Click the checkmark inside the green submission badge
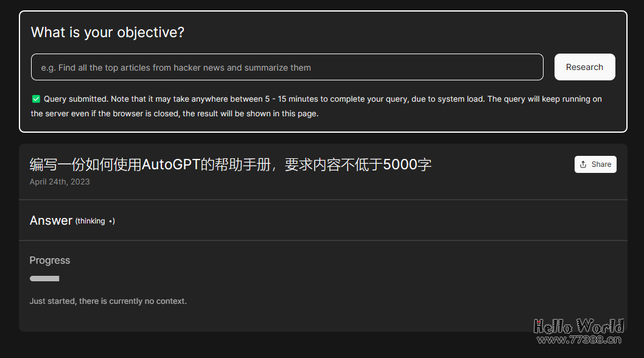The width and height of the screenshot is (644, 358). coord(36,99)
